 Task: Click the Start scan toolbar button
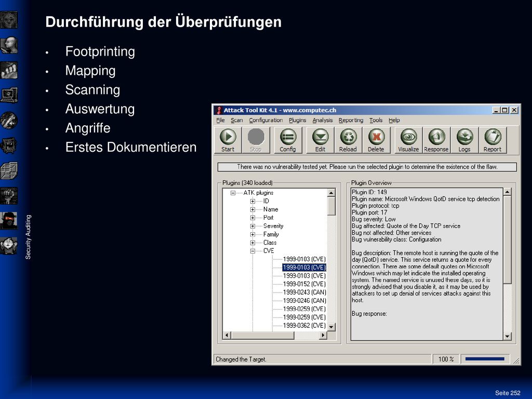pyautogui.click(x=228, y=140)
